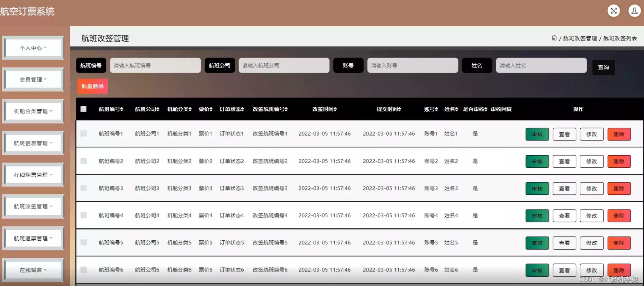The width and height of the screenshot is (644, 286).
Task: Go to home via breadcrumb house icon
Action: pyautogui.click(x=554, y=38)
